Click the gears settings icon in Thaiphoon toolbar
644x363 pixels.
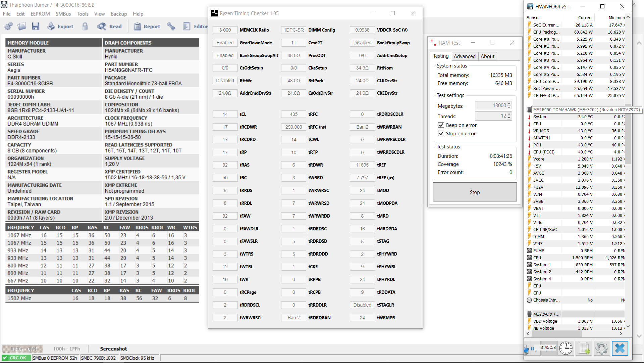point(9,26)
